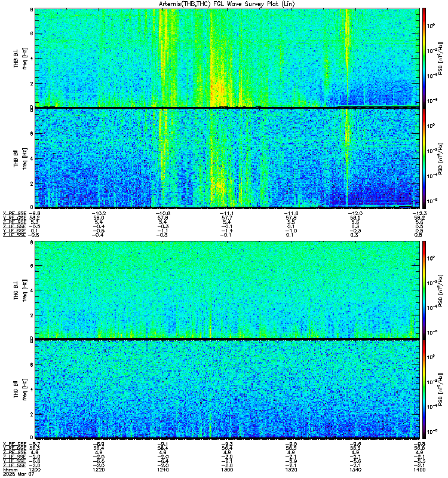Click the "-9.6" value in THC X_RE_GSE row

[x=355, y=444]
